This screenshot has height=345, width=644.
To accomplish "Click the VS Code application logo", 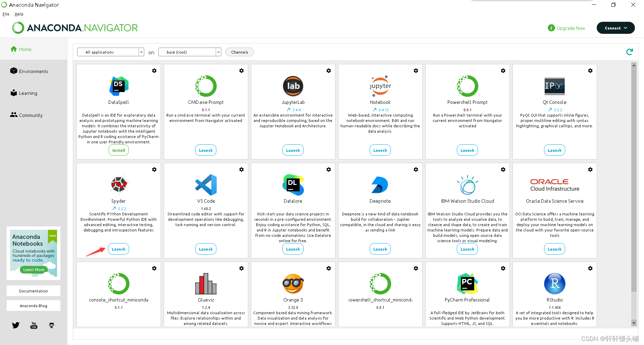I will [206, 185].
